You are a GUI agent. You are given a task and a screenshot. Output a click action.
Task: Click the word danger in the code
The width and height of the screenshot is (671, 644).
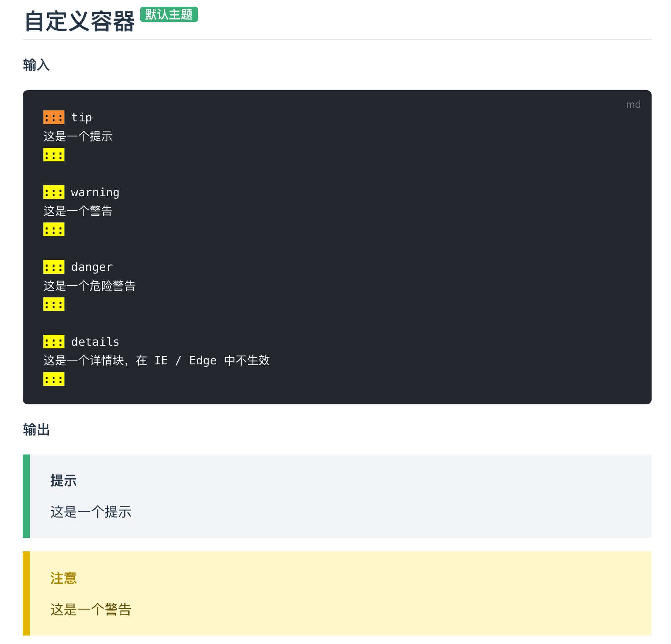[x=92, y=267]
